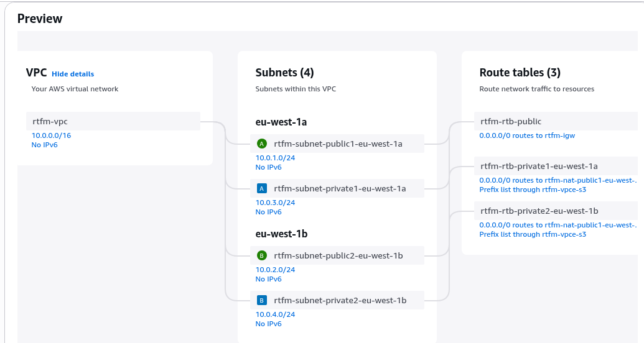Hide details of the VPC card
This screenshot has width=644, height=343.
[73, 74]
